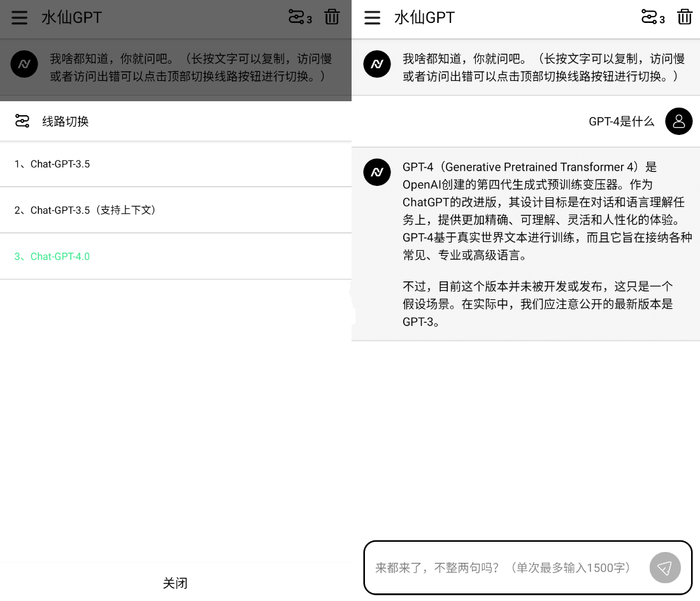Click the "GPT-4是什么" user message
Image resolution: width=700 pixels, height=601 pixels.
[x=621, y=121]
